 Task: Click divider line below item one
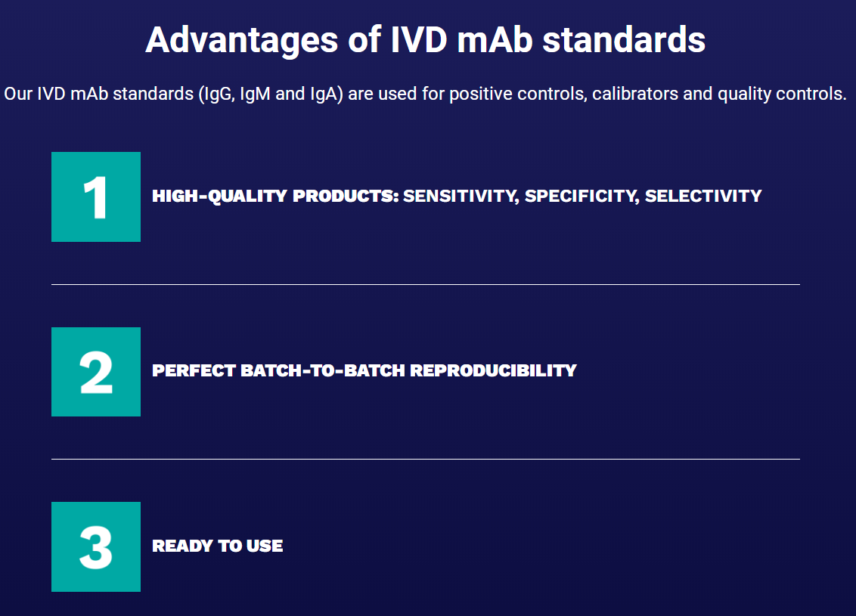[425, 284]
